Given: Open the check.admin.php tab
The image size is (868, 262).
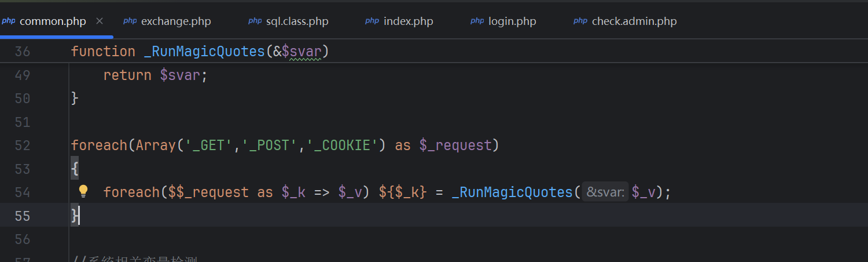Looking at the screenshot, I should (634, 21).
